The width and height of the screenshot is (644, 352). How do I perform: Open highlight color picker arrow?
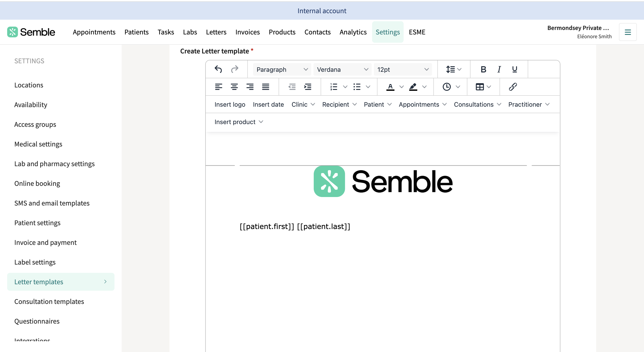click(424, 87)
